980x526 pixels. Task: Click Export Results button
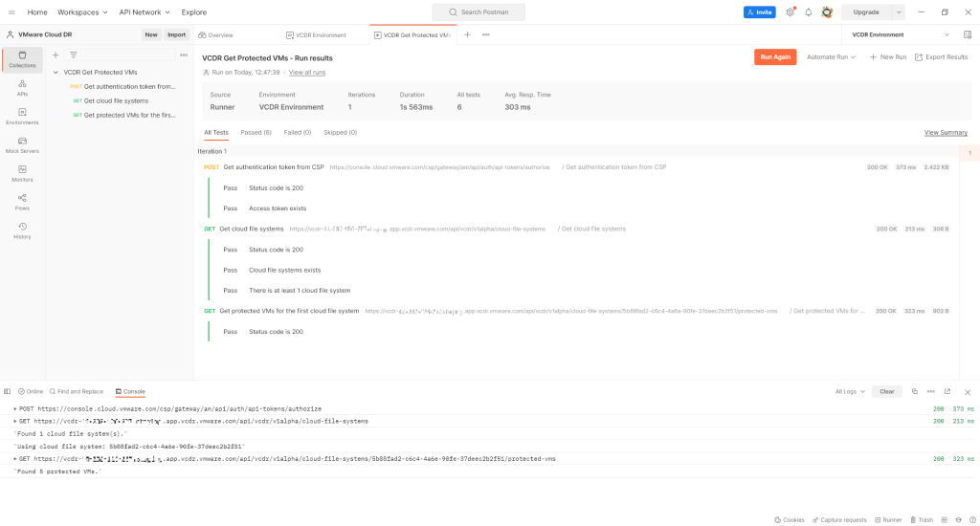point(942,56)
